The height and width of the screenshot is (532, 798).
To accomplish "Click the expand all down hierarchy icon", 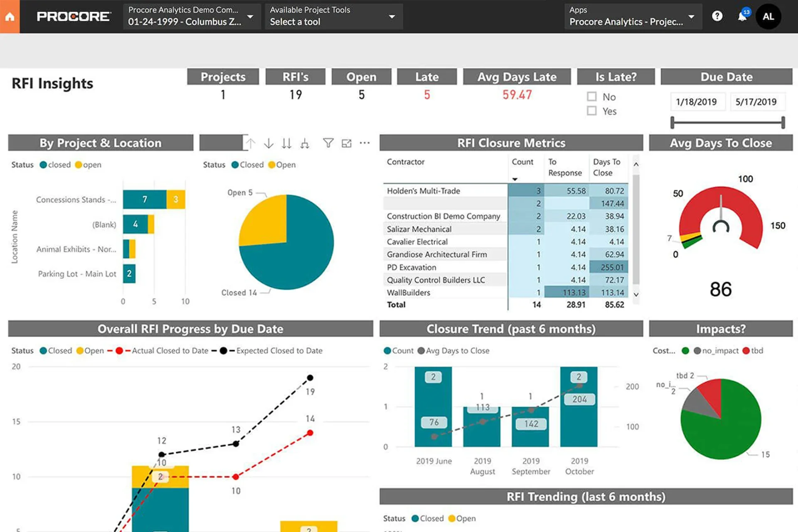I will click(x=305, y=143).
